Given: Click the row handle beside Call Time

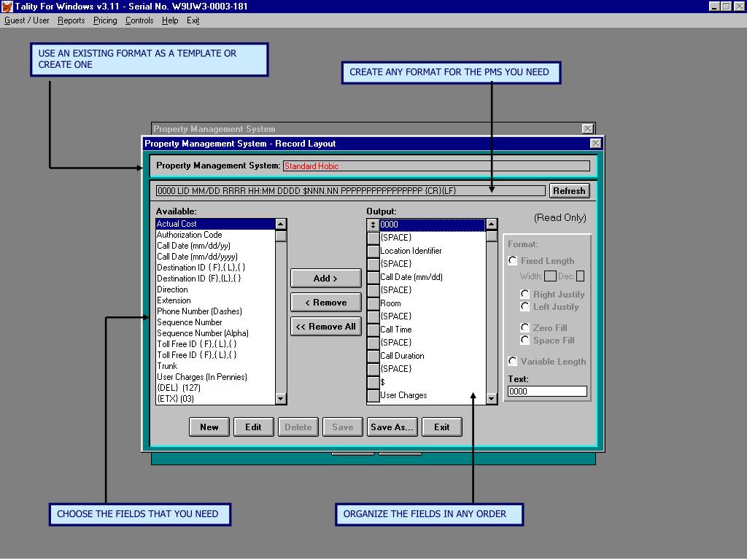Looking at the screenshot, I should point(373,330).
